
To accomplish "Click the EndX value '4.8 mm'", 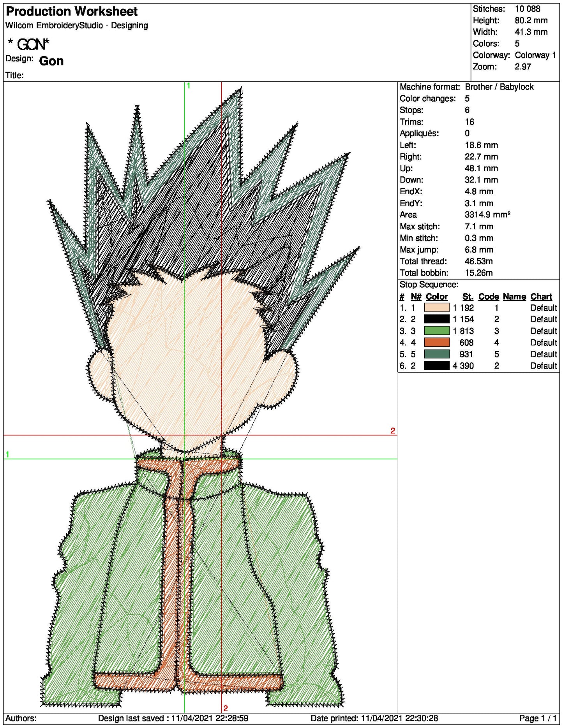I will [479, 192].
